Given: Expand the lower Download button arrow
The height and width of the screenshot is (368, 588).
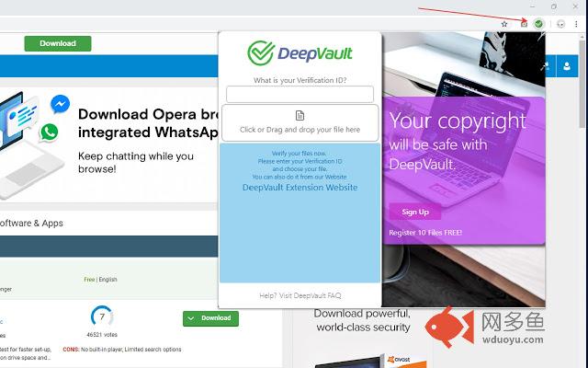Looking at the screenshot, I should 191,318.
